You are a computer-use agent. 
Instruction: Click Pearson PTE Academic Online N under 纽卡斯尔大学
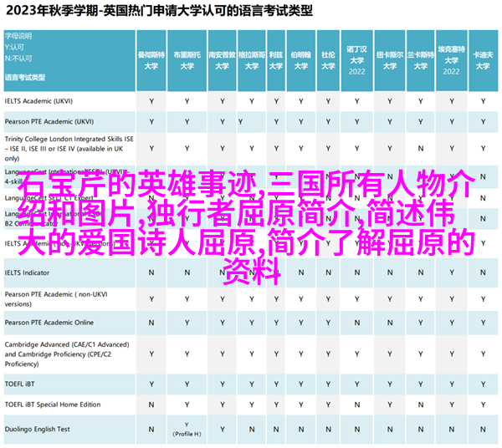390,323
